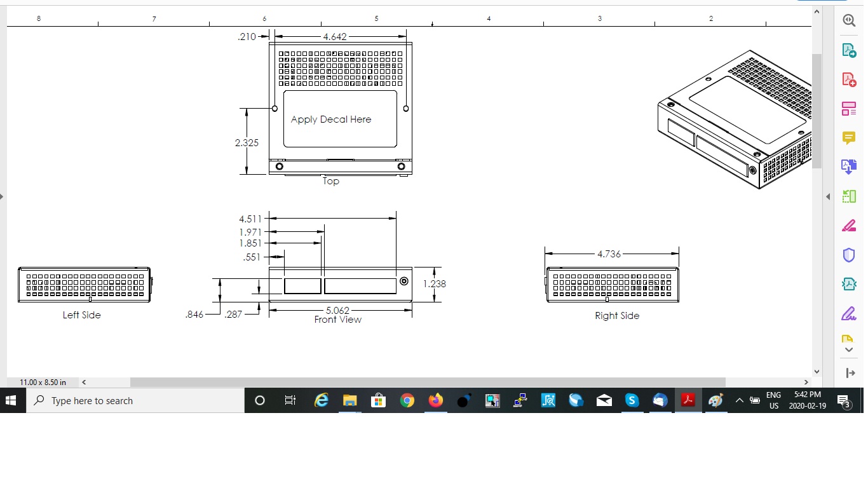Open the purple Fill & Sign tool

(849, 313)
